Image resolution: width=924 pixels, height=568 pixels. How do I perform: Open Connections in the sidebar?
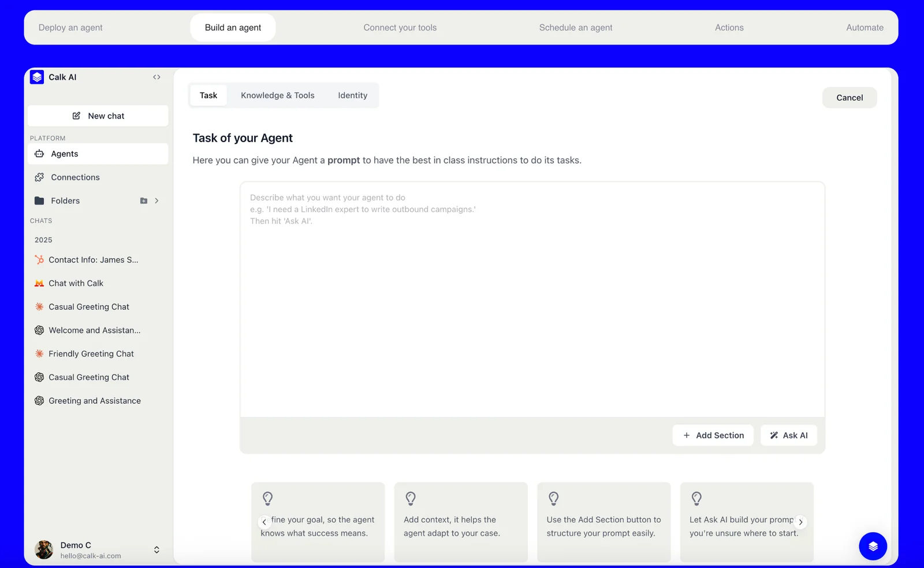point(75,177)
